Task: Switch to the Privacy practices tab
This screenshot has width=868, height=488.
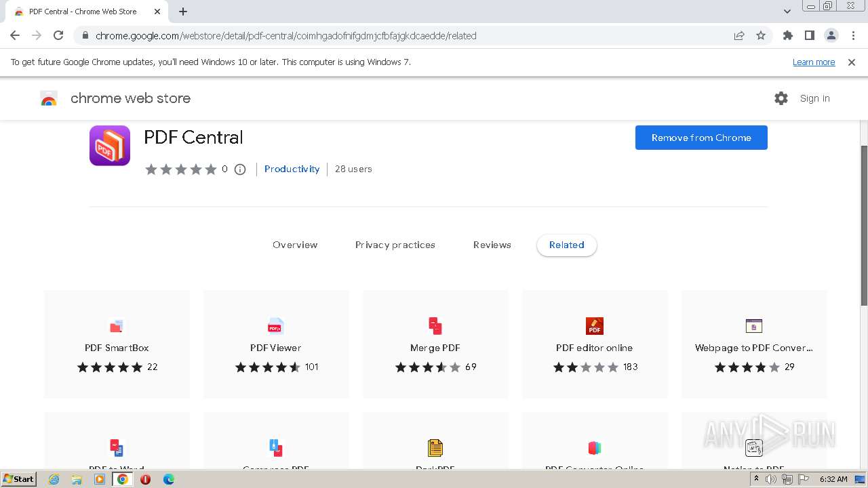Action: click(395, 245)
